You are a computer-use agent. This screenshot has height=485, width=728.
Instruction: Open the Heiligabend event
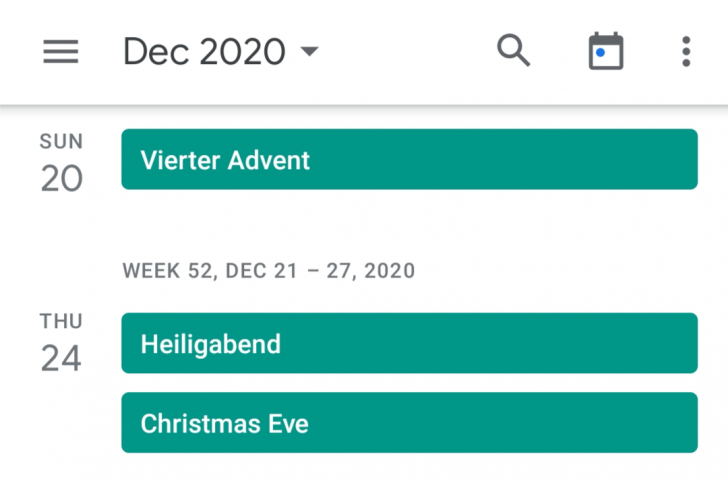click(x=410, y=343)
